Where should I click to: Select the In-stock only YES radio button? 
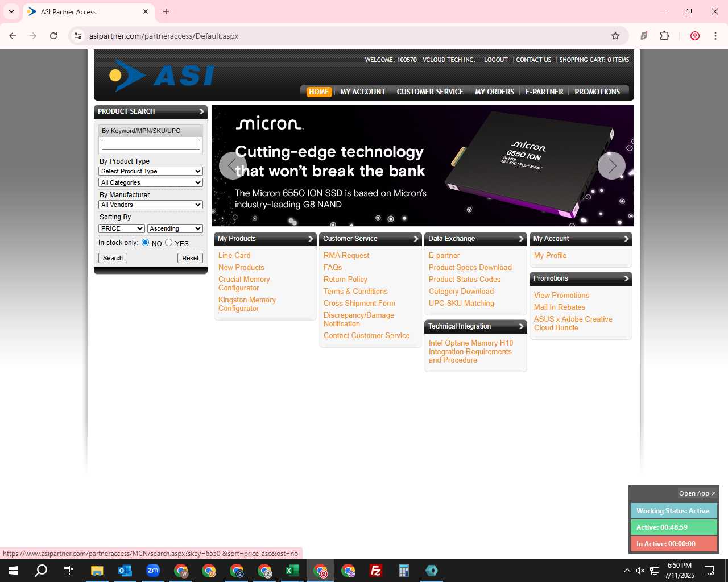point(169,243)
